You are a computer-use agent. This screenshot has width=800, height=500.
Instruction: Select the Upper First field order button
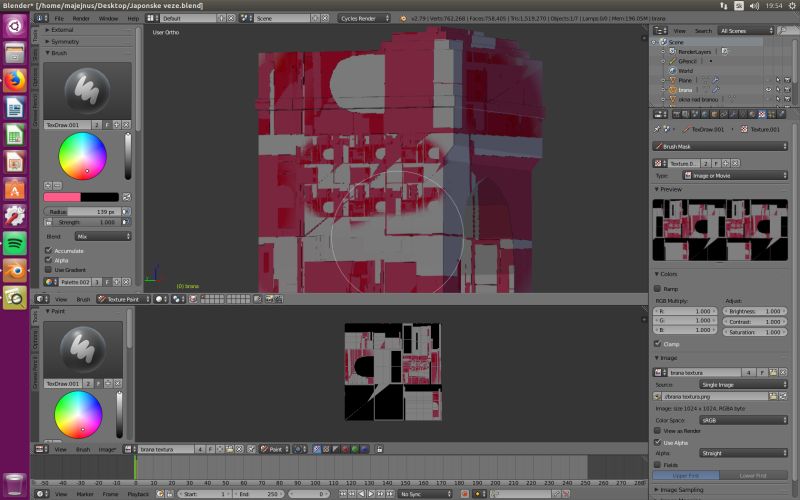pos(686,476)
